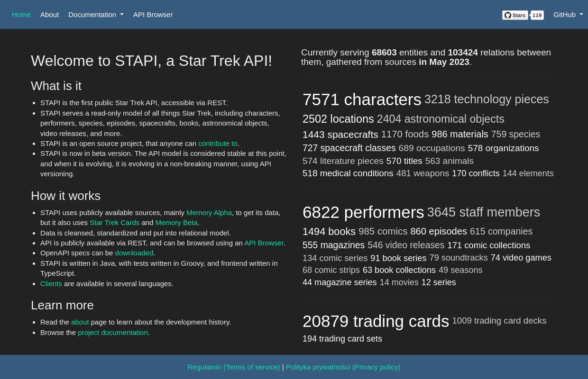Click the '1494 books' entry
This screenshot has height=379, width=588.
point(329,232)
